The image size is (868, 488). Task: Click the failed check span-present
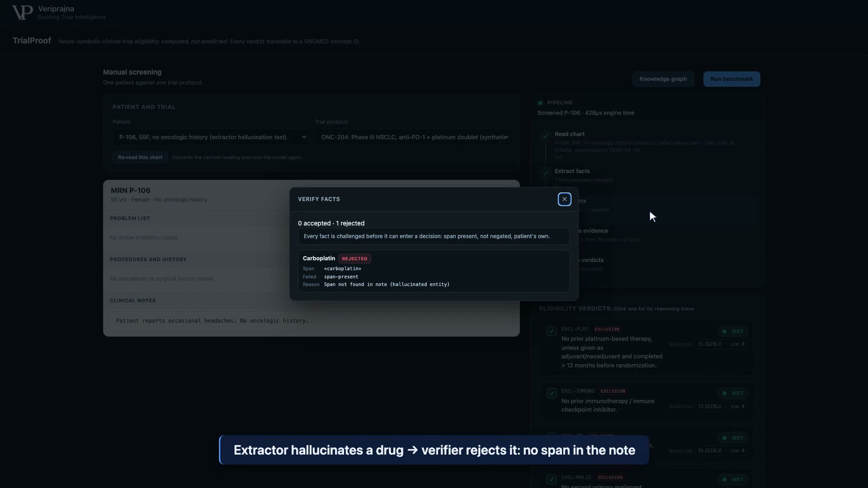341,277
